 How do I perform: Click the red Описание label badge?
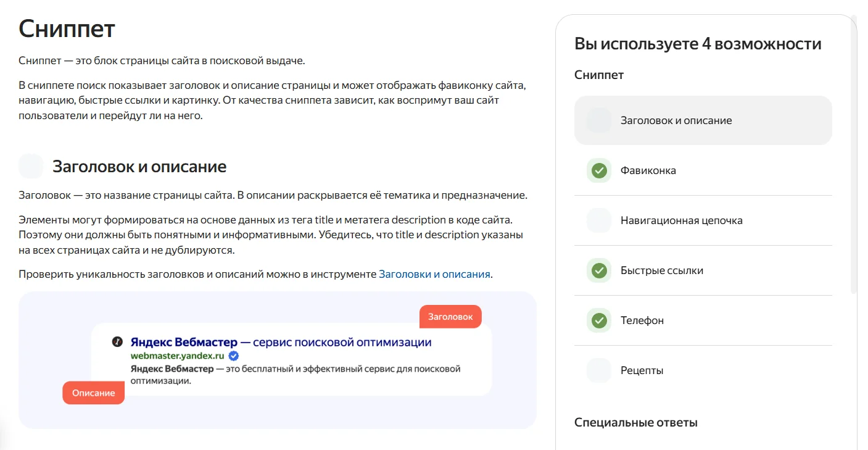coord(93,393)
